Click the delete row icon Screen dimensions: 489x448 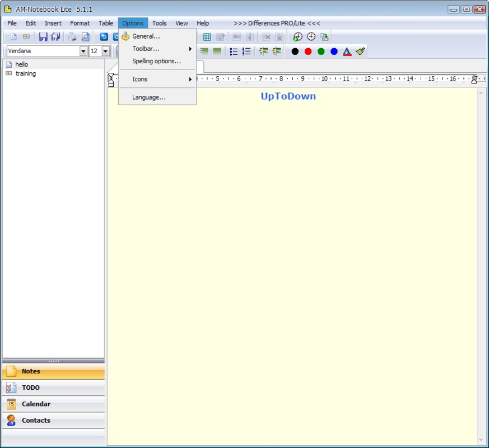[266, 37]
